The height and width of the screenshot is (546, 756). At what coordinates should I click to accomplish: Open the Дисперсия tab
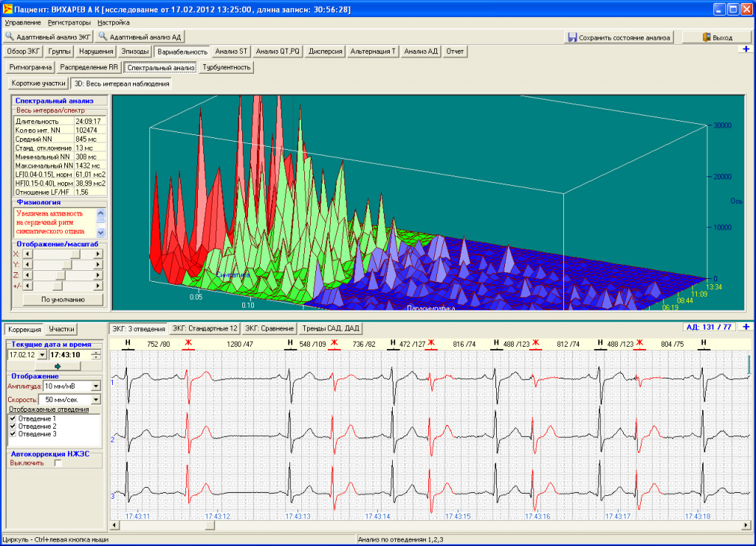pyautogui.click(x=326, y=51)
